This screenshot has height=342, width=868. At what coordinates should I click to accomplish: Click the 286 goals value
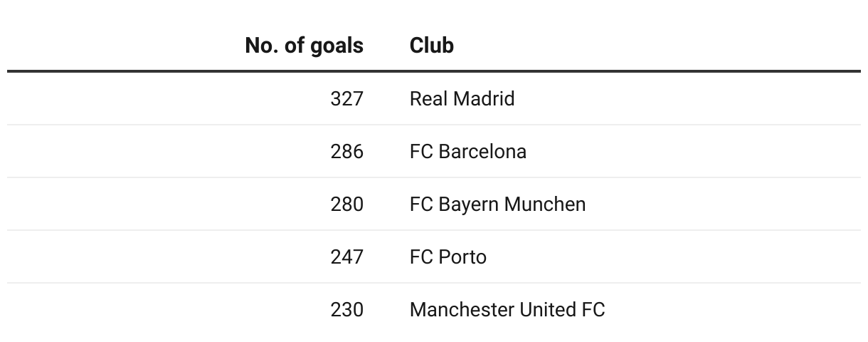pos(346,151)
